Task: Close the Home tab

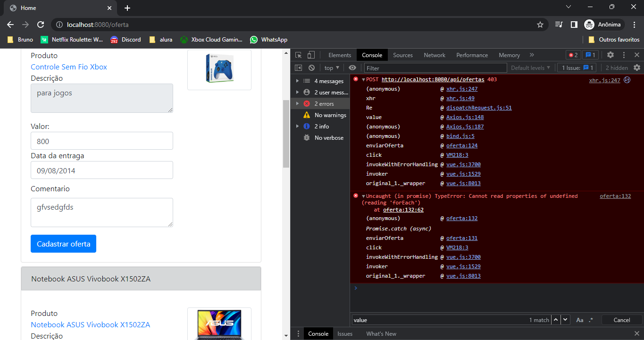Action: point(109,8)
